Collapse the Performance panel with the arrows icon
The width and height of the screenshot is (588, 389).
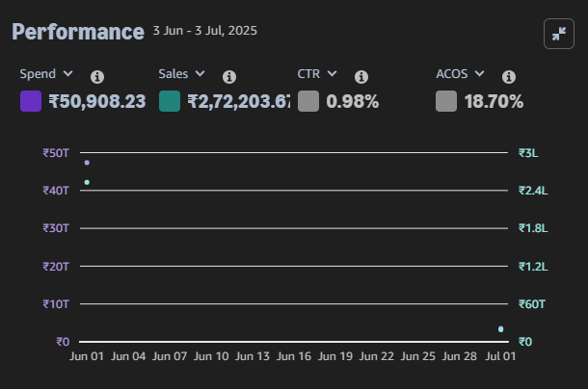559,34
